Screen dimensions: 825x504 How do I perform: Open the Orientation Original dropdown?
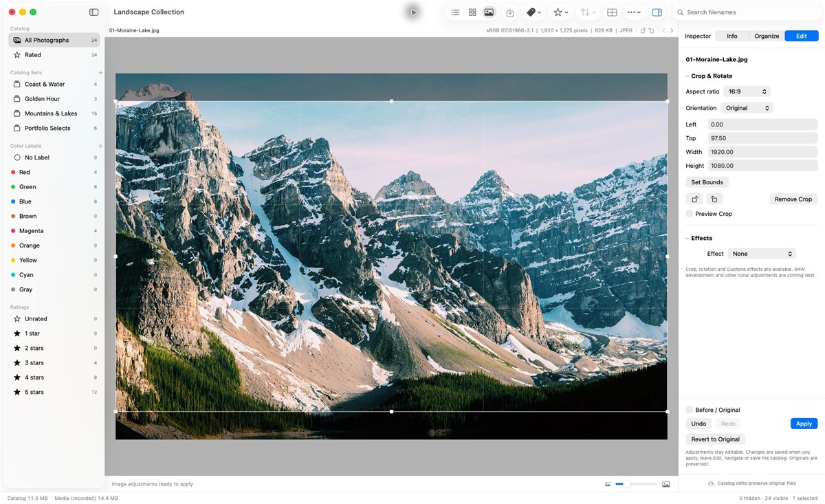pos(747,108)
